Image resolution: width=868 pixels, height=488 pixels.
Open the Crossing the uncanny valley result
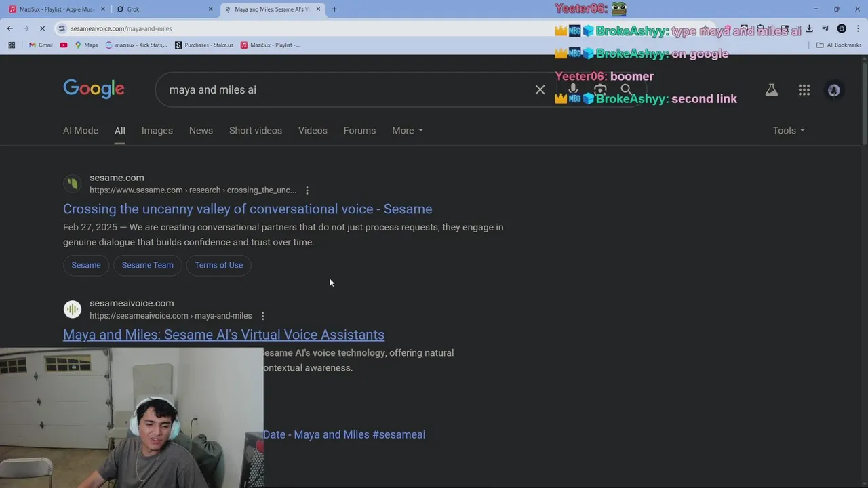248,209
